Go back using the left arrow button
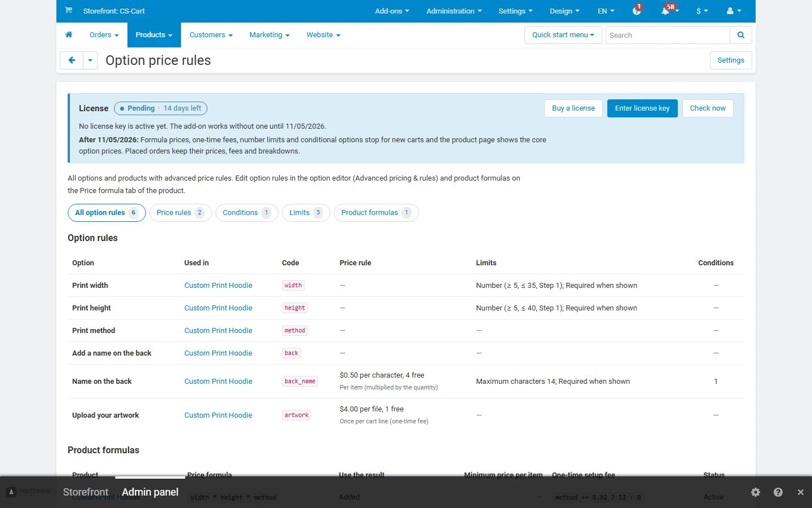Screen dimensions: 812x508 [x=72, y=60]
